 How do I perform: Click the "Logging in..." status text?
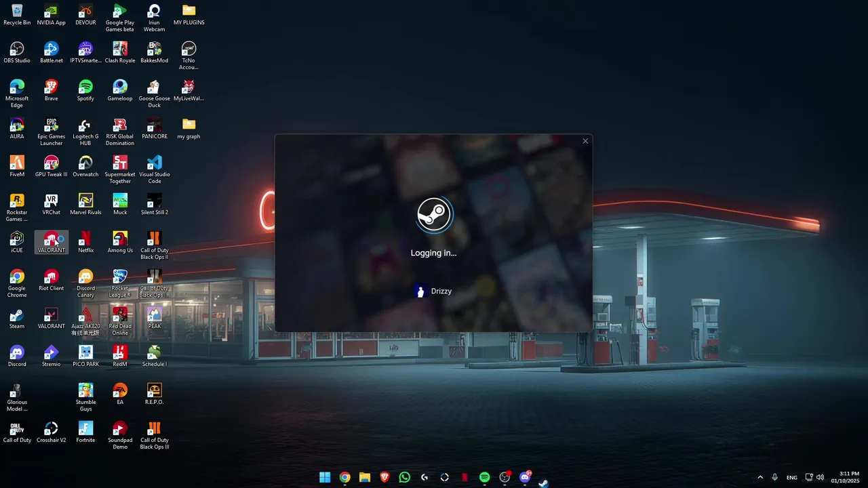[434, 253]
